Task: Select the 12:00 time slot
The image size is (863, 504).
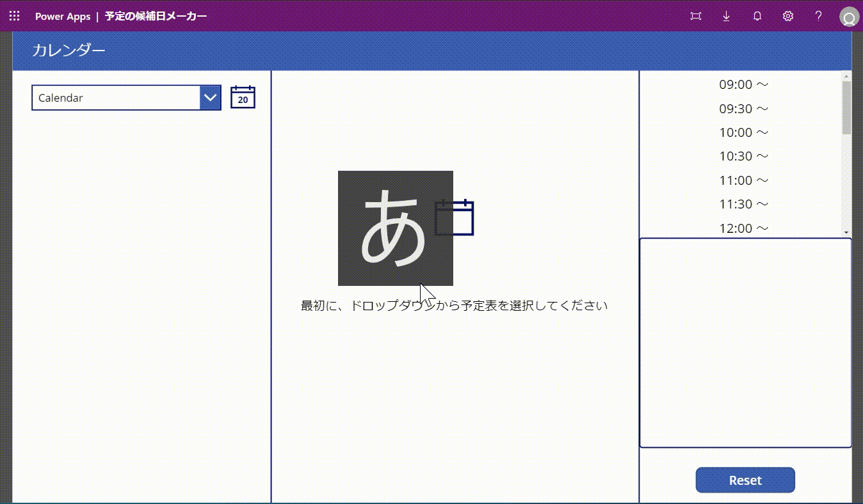Action: [743, 228]
